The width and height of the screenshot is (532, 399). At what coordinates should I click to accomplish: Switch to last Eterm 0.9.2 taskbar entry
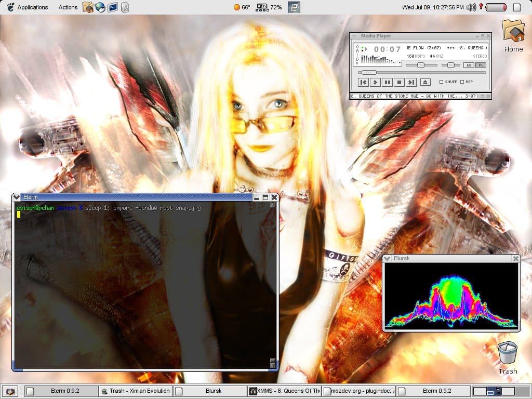coord(434,391)
